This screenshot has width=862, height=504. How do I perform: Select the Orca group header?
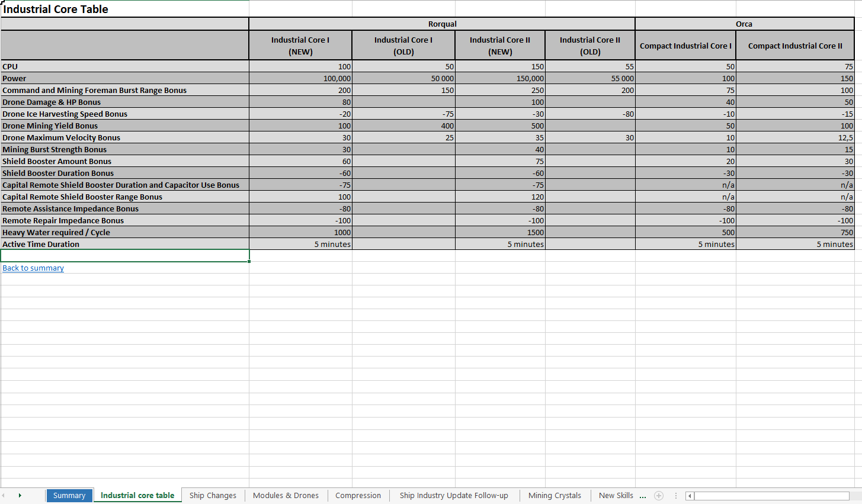[744, 24]
